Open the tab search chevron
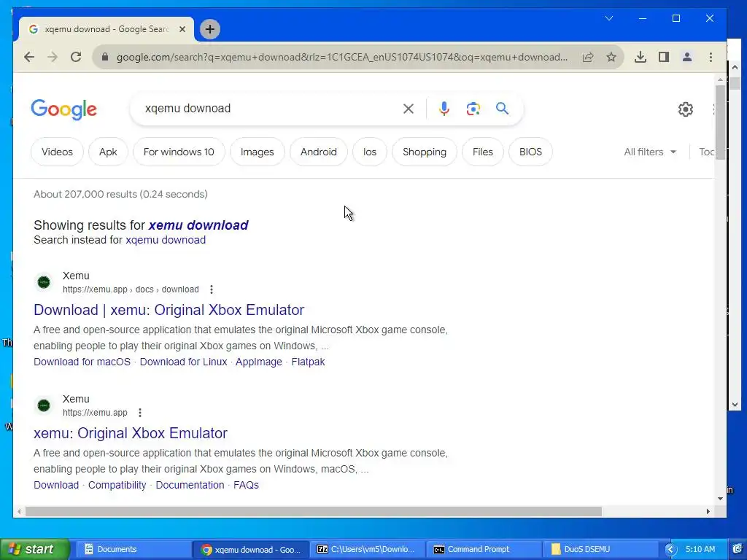 (609, 18)
